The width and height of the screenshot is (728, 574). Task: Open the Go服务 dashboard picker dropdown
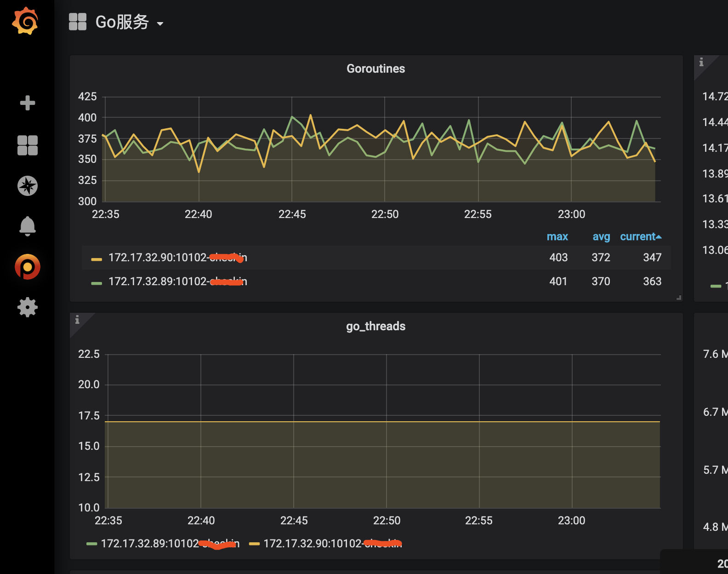(129, 22)
